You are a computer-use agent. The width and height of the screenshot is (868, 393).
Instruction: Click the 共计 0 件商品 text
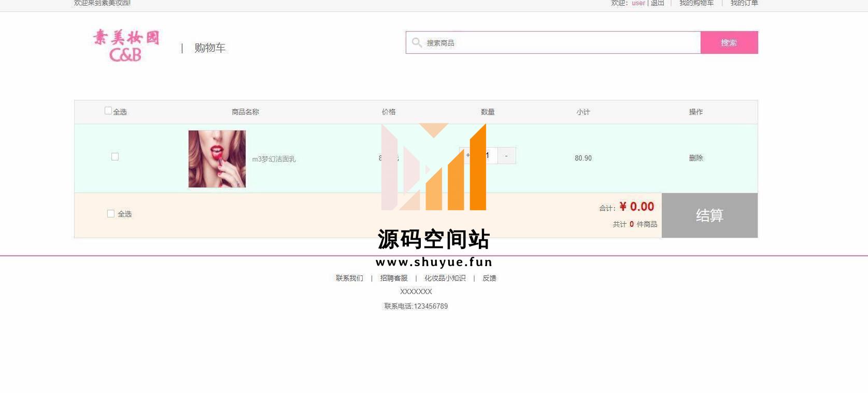coord(635,224)
